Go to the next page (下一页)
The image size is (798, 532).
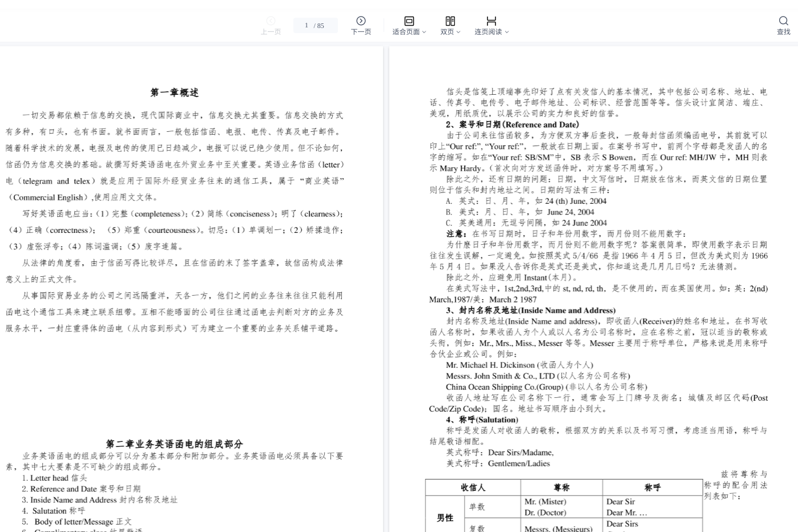361,21
